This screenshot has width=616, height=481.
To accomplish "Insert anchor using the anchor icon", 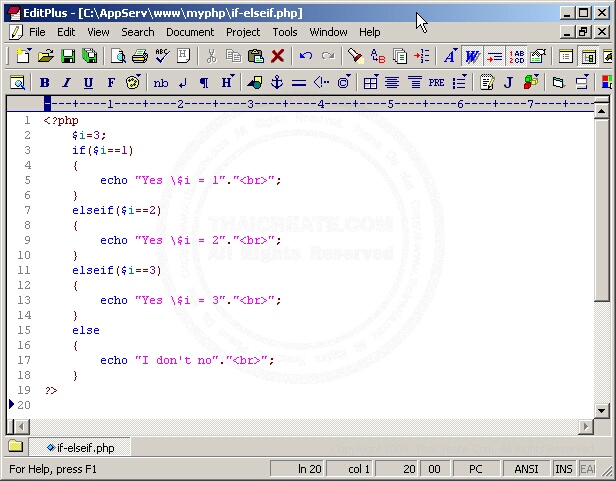I will (277, 82).
